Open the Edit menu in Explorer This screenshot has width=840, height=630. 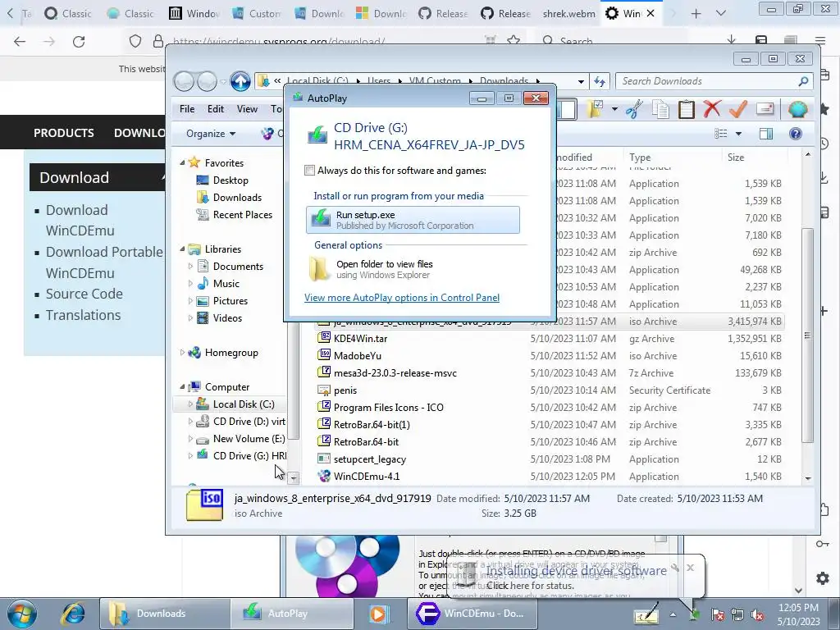(216, 109)
